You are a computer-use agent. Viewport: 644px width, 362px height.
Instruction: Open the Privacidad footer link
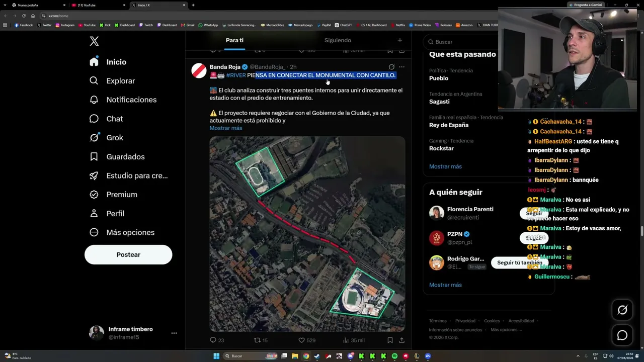point(465,321)
